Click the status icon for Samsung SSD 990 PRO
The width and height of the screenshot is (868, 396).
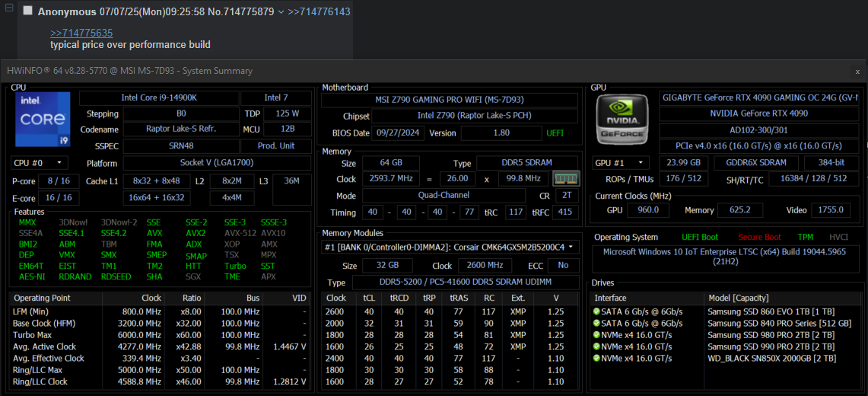tap(596, 346)
